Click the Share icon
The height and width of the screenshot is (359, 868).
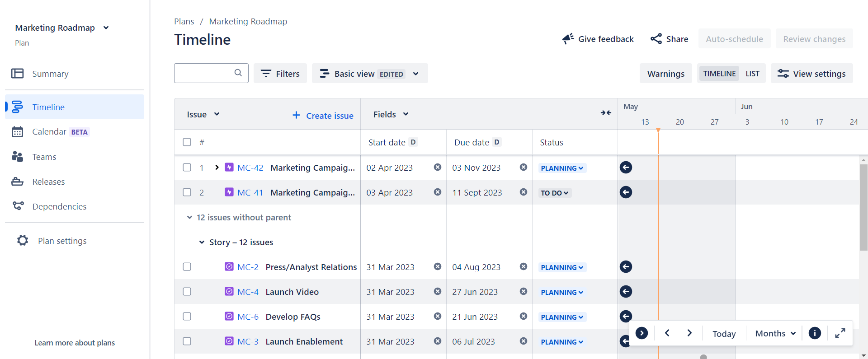[x=656, y=39]
